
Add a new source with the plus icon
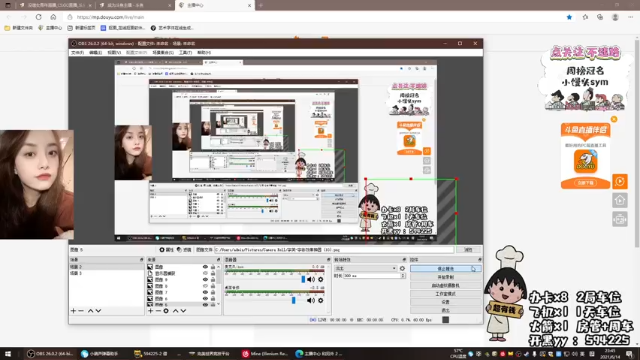(x=151, y=311)
